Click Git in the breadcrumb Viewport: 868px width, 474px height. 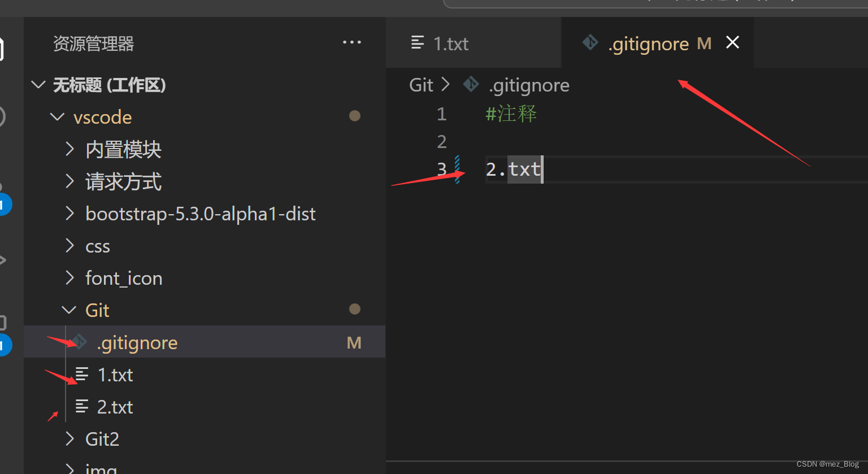[x=421, y=85]
